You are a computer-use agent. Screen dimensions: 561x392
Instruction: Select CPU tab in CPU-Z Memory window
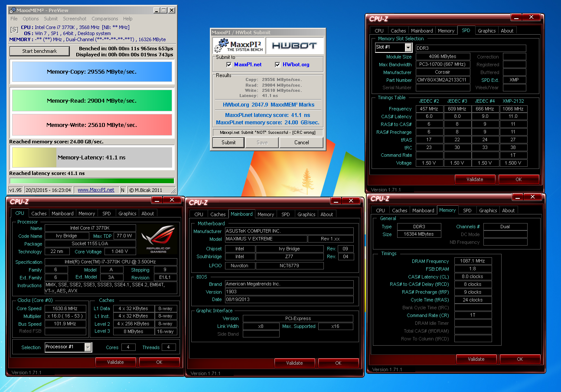(x=380, y=211)
